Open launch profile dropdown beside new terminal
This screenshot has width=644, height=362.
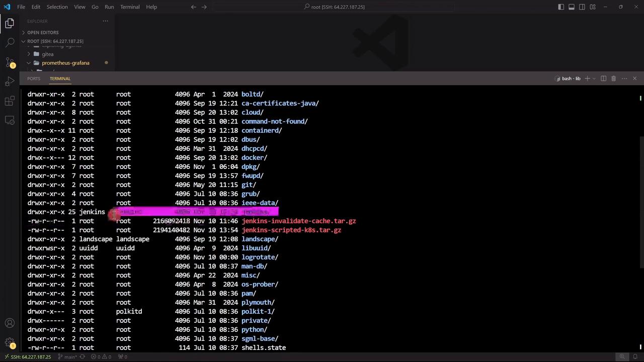click(594, 78)
